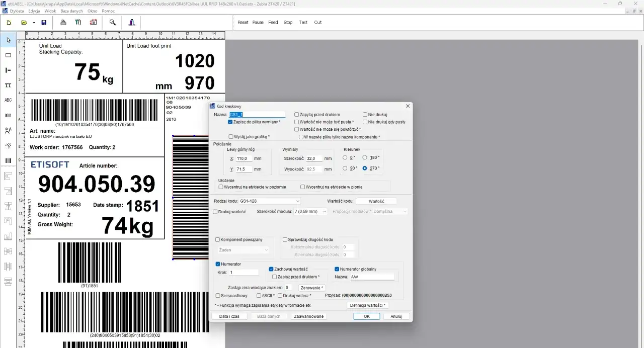Tick Wycentruj na etykiecie w poziomie
This screenshot has width=644, height=348.
tap(221, 187)
